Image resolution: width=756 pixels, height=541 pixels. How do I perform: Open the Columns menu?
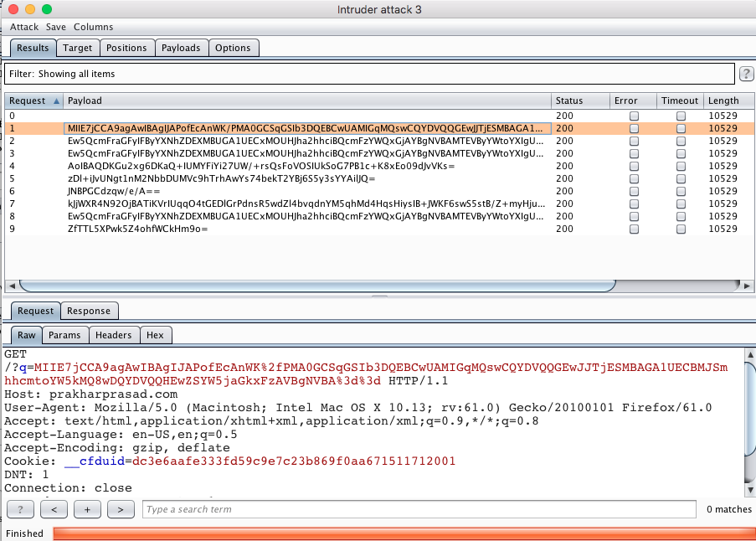[93, 27]
